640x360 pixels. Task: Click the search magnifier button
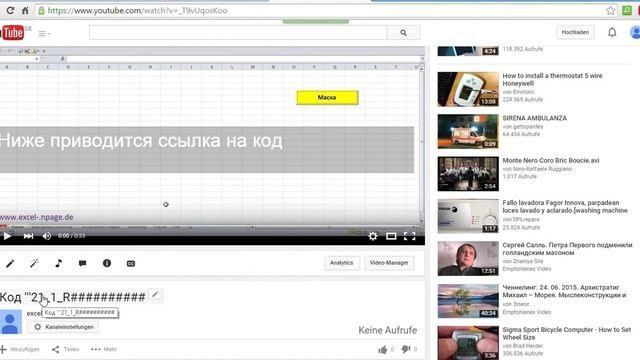tap(403, 33)
